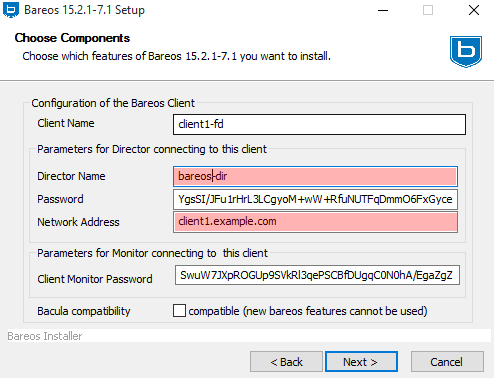This screenshot has height=378, width=494.
Task: Close the Bareos setup window
Action: pyautogui.click(x=474, y=10)
